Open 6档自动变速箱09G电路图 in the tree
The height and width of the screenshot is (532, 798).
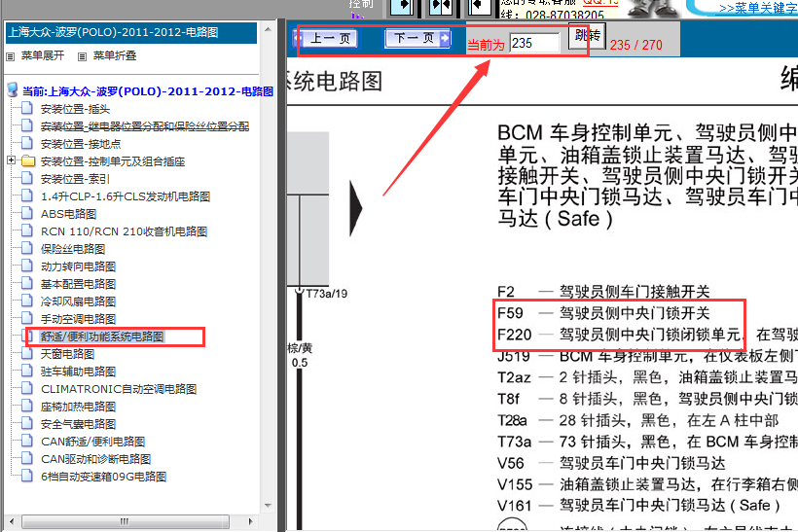[x=104, y=477]
